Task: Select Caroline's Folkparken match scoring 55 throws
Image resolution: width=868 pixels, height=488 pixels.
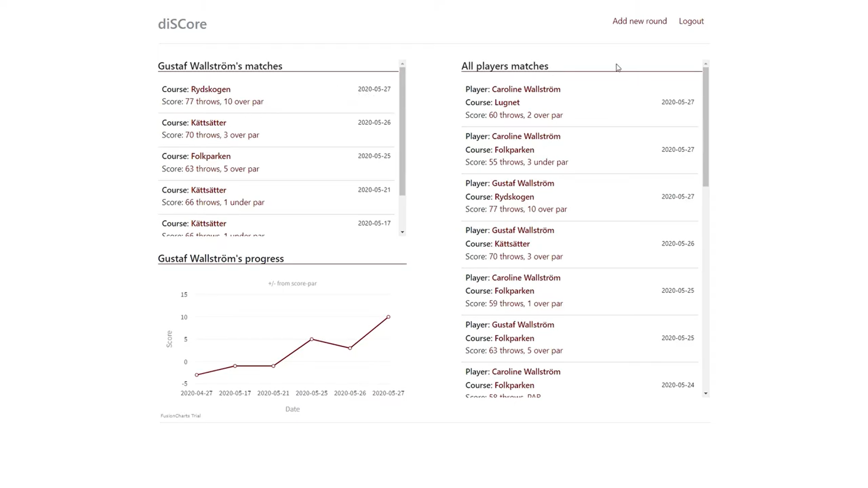Action: [580, 150]
